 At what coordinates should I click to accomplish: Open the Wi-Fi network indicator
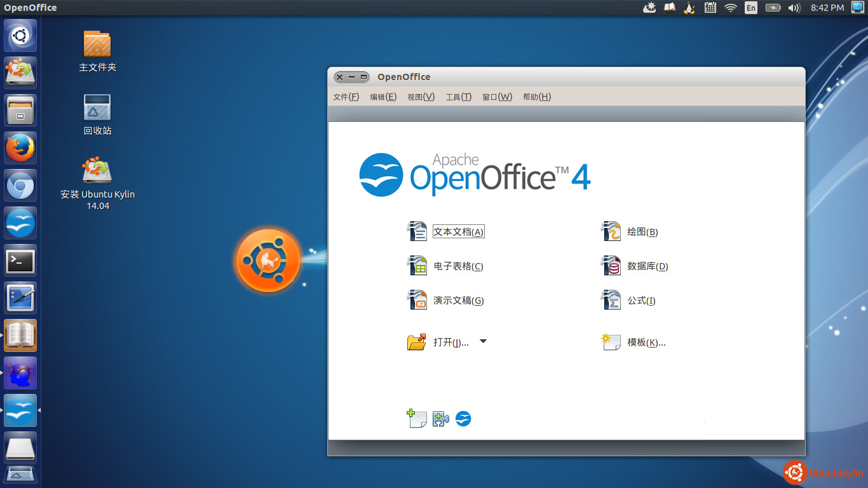[731, 8]
